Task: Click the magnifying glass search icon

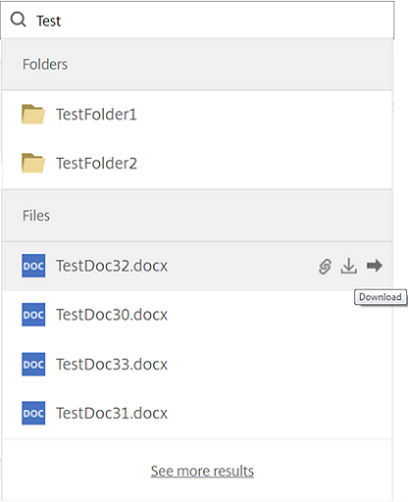Action: tap(18, 20)
